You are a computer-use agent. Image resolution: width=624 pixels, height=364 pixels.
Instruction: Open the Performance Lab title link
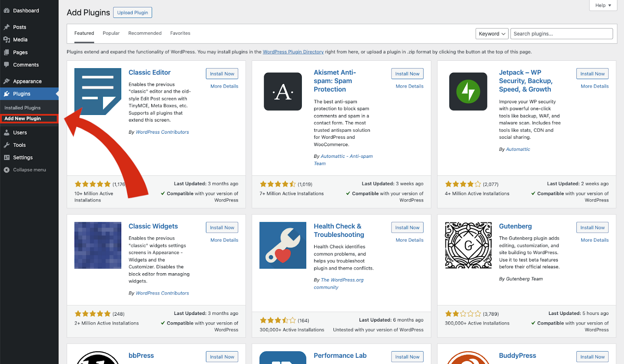340,355
